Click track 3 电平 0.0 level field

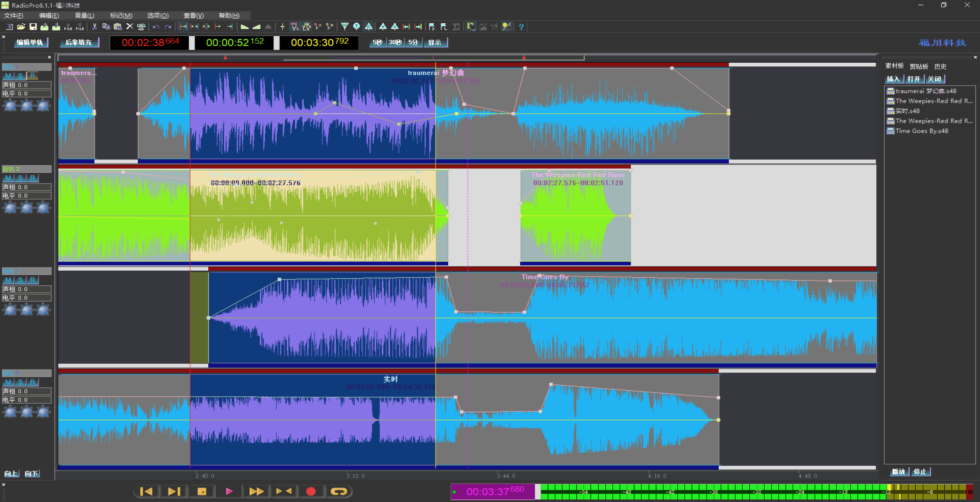point(27,298)
